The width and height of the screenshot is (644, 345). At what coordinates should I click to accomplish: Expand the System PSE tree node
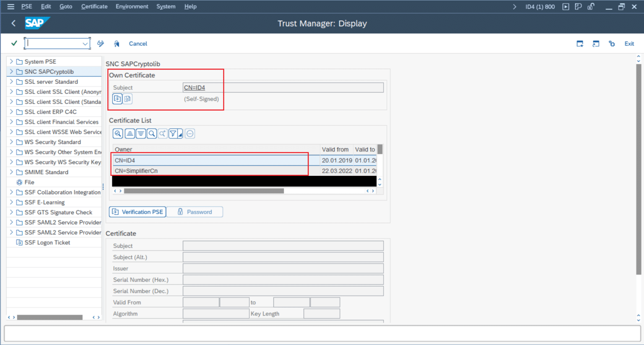(12, 61)
